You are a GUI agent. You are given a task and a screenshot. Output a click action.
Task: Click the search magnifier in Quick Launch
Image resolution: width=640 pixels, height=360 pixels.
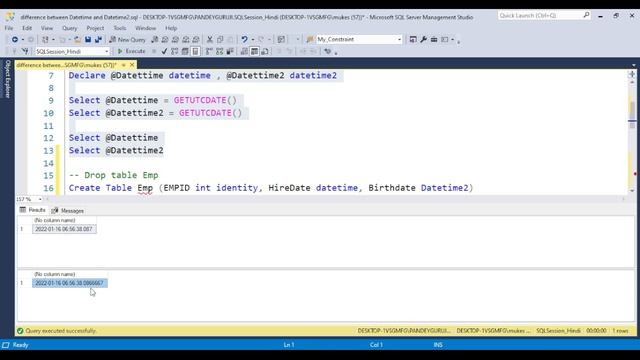(586, 15)
